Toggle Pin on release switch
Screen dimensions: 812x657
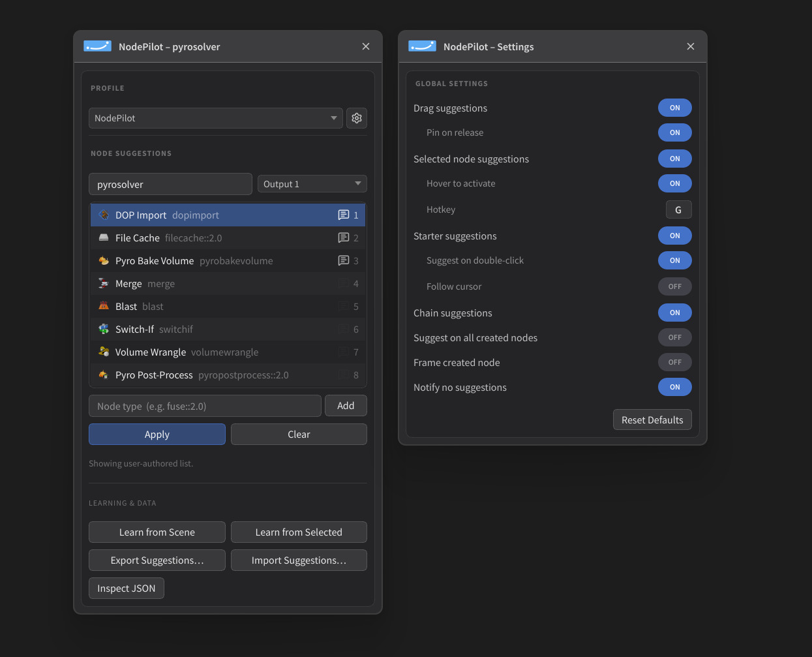coord(675,132)
